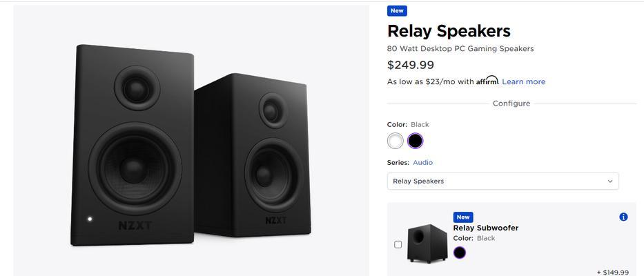Select the white color swatch
Screen dimensions: 644x276
pos(395,141)
